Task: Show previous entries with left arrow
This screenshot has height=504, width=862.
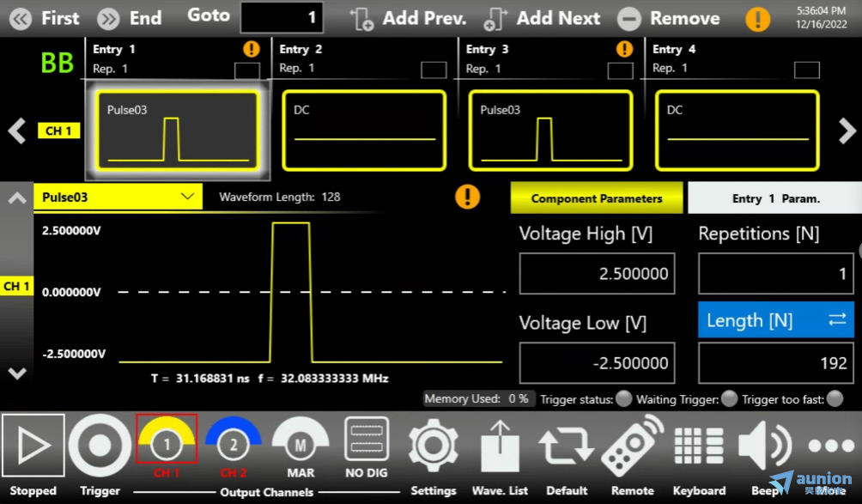Action: point(17,131)
